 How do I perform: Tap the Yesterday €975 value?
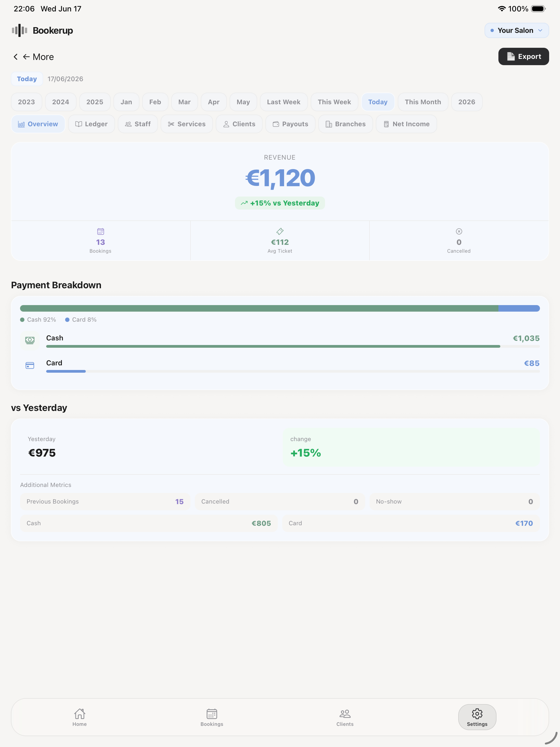point(42,453)
